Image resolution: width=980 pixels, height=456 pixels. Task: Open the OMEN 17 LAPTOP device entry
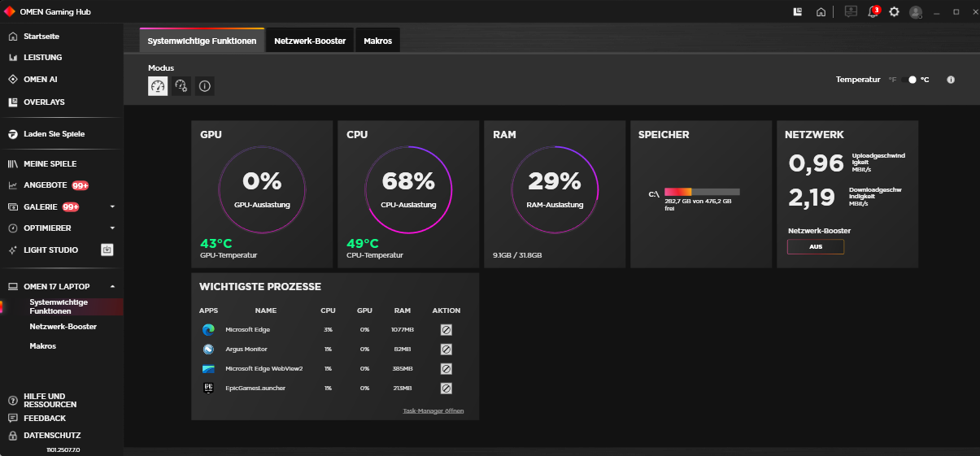(57, 287)
